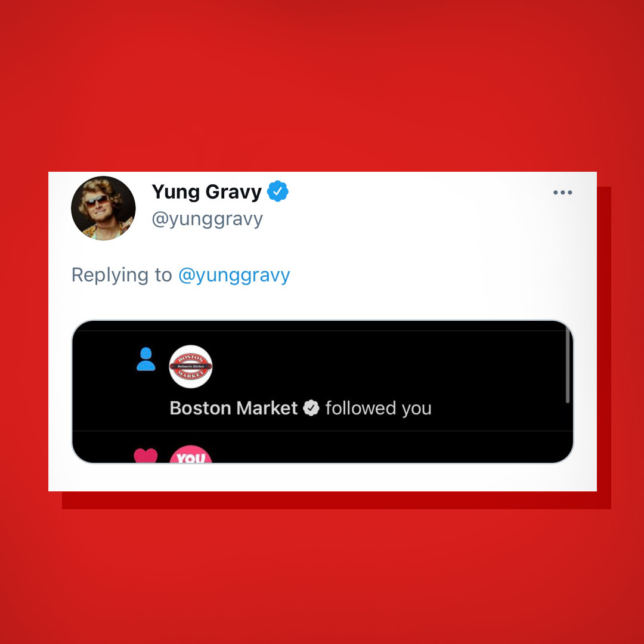Viewport: 644px width, 644px height.
Task: Click Yung Gravy's profile picture
Action: [x=103, y=208]
